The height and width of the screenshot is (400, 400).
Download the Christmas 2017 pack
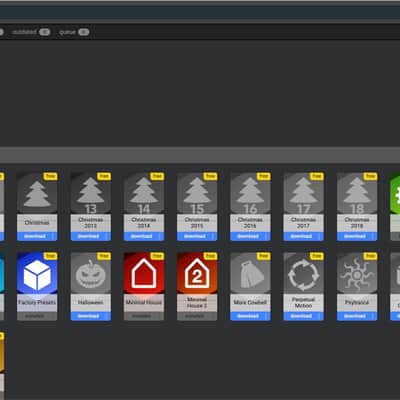click(304, 236)
